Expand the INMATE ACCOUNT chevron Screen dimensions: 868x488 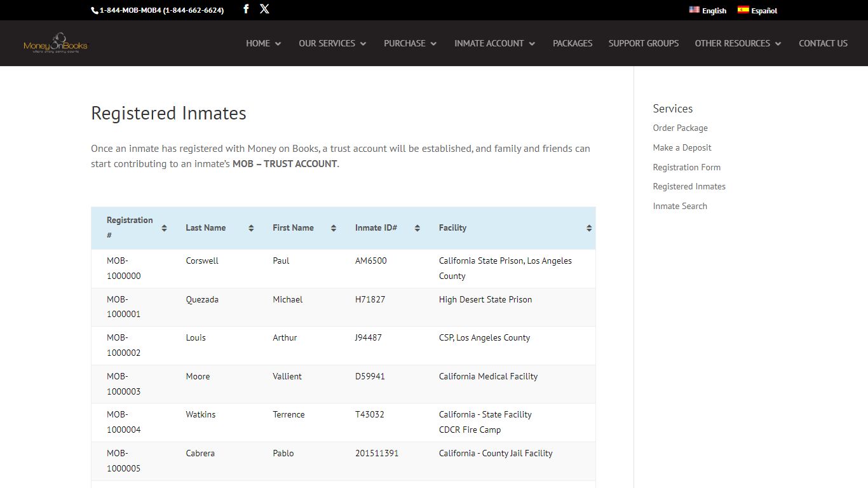[532, 44]
